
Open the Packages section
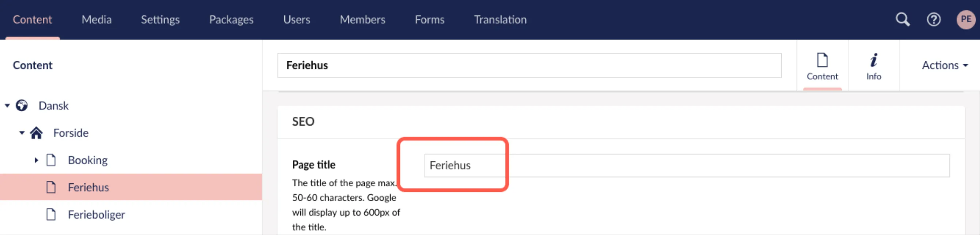click(231, 19)
